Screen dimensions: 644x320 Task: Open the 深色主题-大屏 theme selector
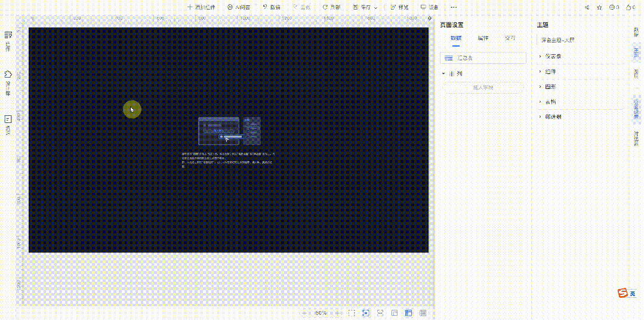click(579, 40)
